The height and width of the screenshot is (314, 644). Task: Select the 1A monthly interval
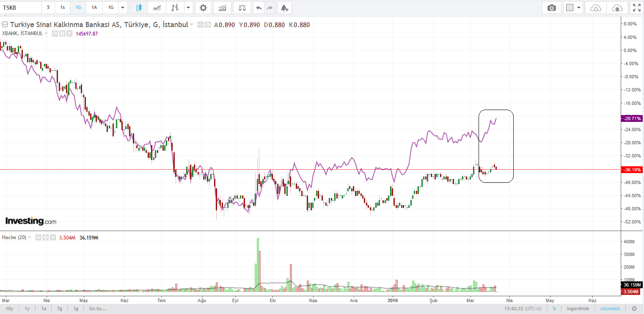click(x=94, y=8)
